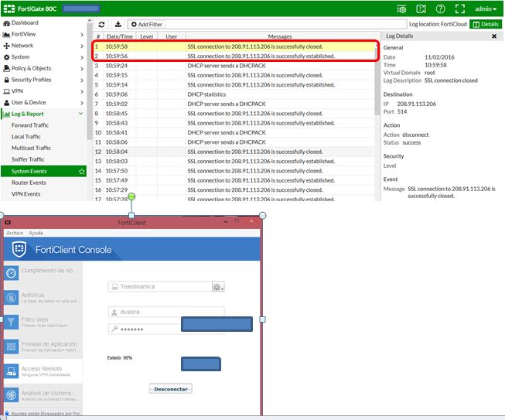Open Análisis de Vulnerabilidades section

point(43,395)
